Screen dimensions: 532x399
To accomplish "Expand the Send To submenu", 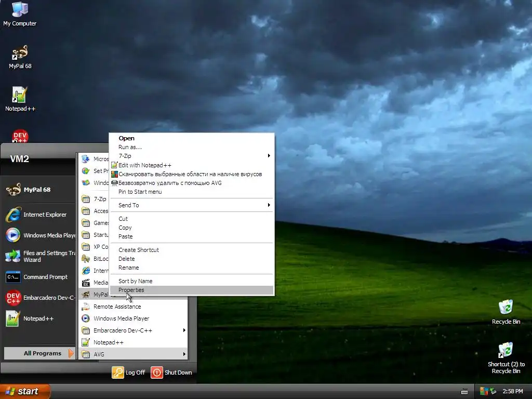I will point(192,205).
